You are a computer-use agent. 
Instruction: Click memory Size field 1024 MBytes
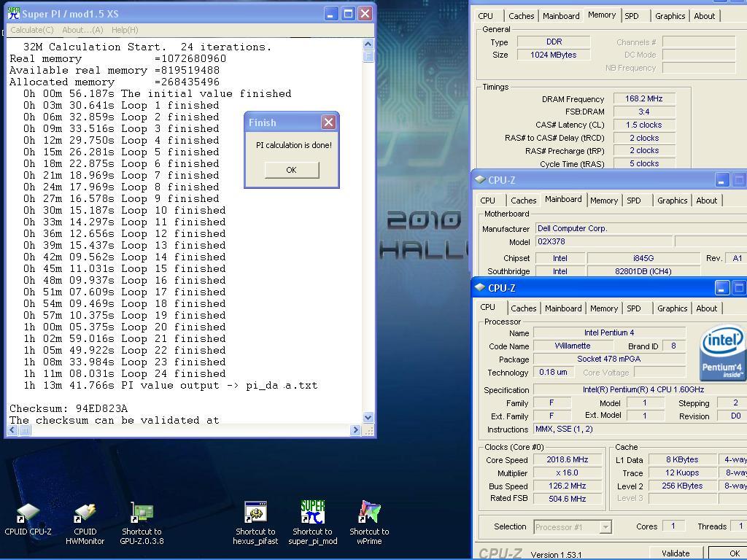tap(554, 55)
